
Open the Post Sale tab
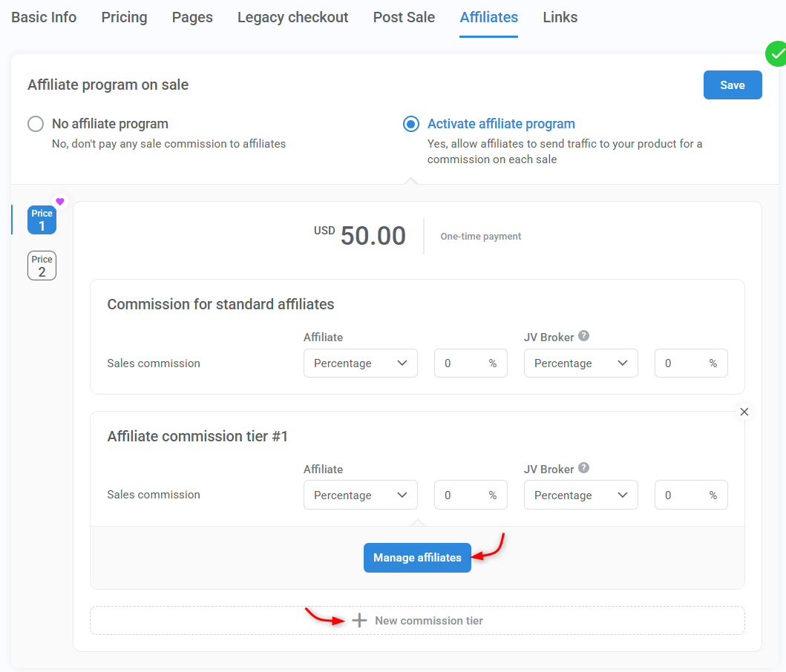click(x=404, y=17)
